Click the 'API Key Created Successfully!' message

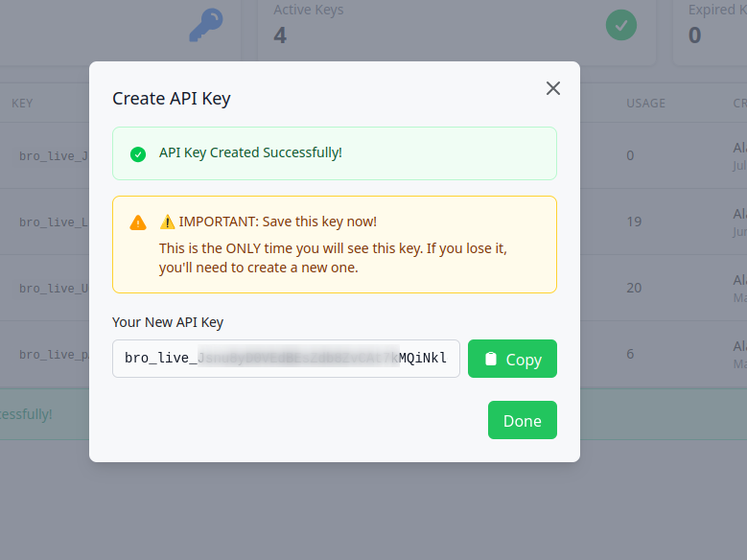pos(250,152)
